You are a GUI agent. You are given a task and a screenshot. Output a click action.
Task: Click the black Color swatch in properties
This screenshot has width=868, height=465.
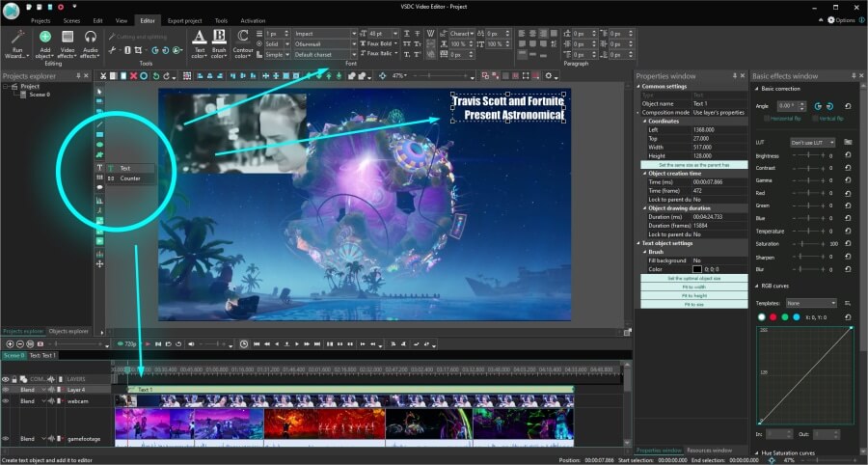697,269
